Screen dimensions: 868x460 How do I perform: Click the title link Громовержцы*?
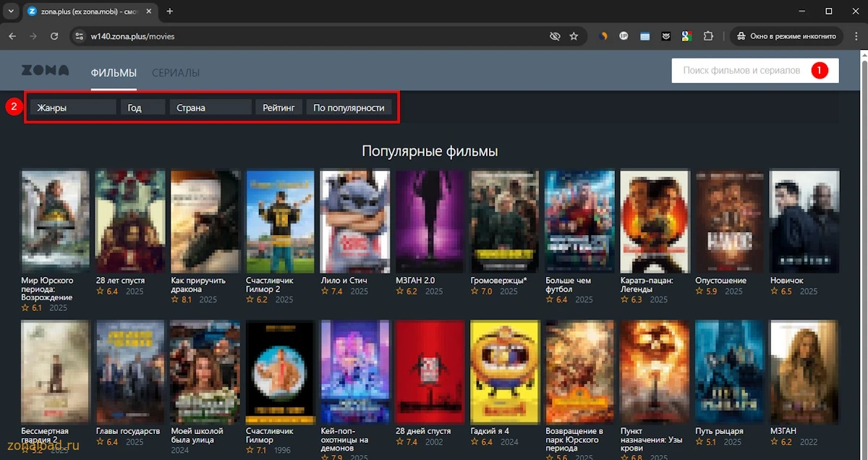[499, 281]
